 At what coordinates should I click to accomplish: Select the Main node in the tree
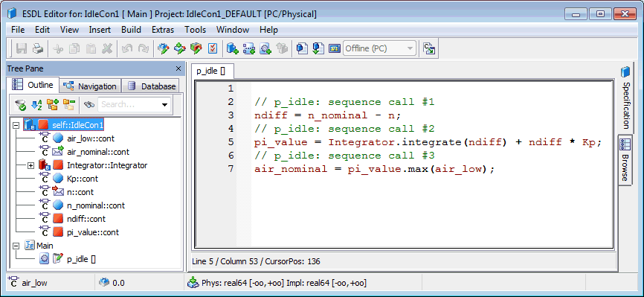pyautogui.click(x=45, y=246)
